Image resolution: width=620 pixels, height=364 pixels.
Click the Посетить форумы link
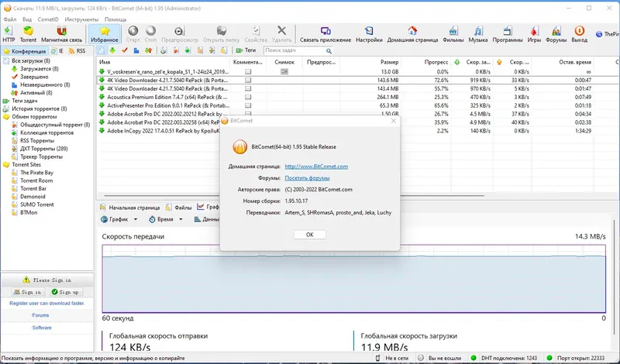(x=307, y=178)
